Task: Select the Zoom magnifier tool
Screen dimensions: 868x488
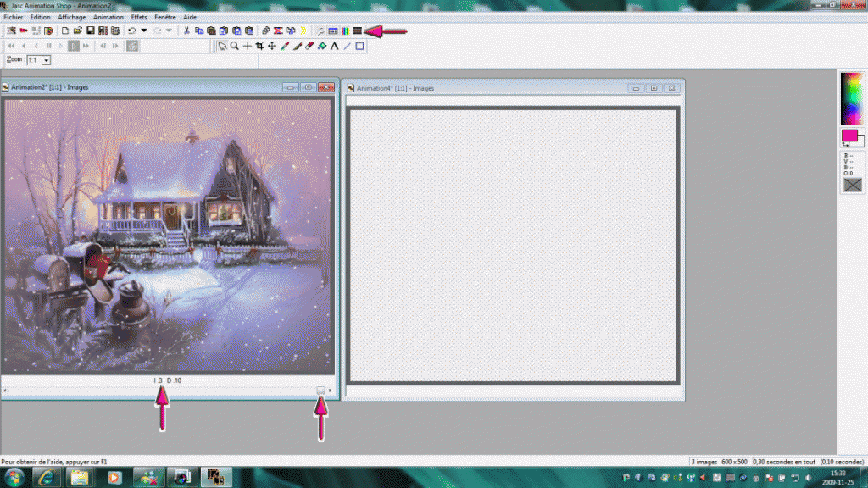Action: pos(235,47)
